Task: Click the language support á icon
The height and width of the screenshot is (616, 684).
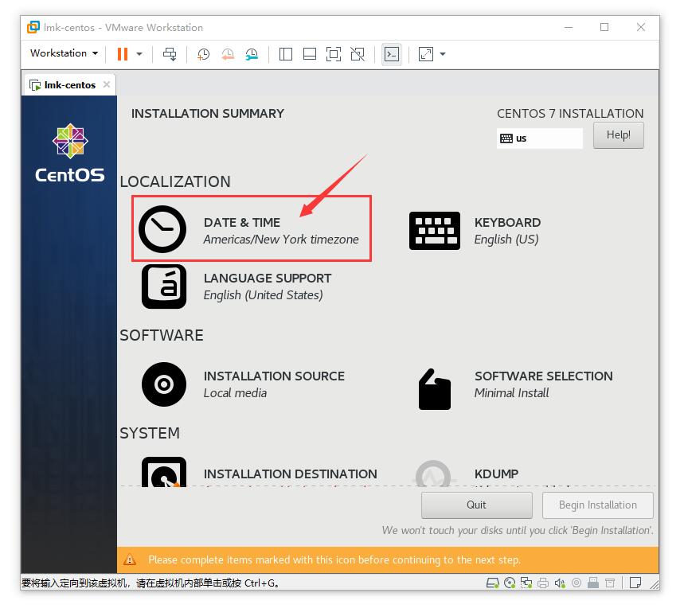Action: (164, 287)
